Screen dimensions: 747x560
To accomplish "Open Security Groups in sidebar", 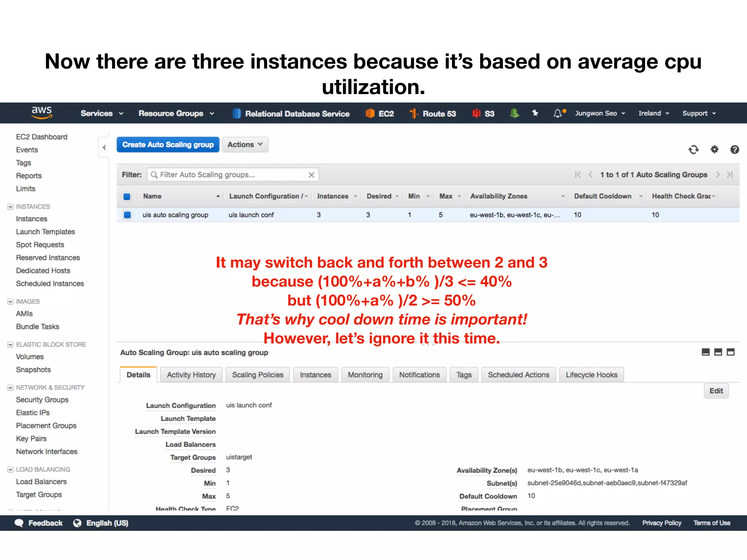I will 42,400.
